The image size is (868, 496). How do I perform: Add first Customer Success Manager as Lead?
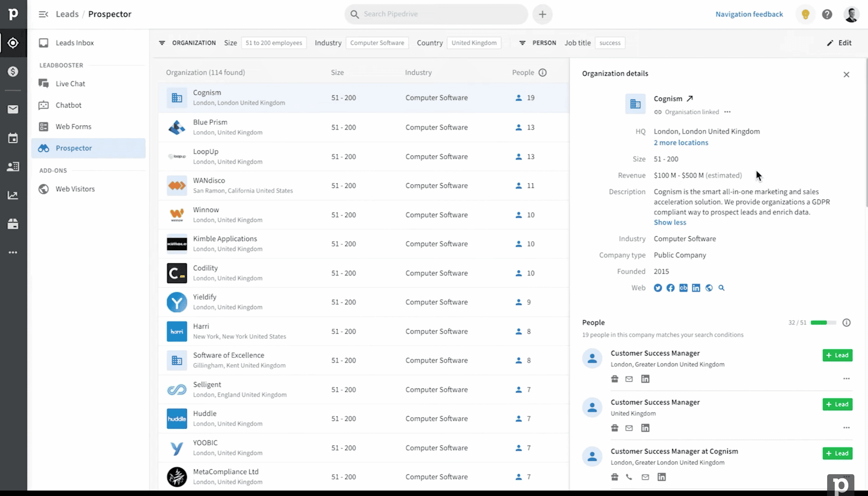837,355
